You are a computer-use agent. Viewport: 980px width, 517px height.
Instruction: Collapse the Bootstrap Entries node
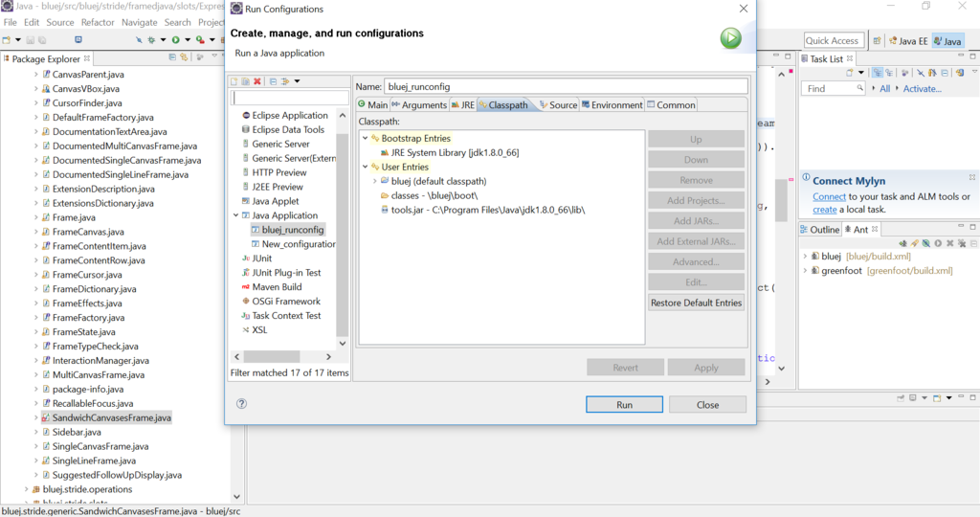(x=365, y=138)
